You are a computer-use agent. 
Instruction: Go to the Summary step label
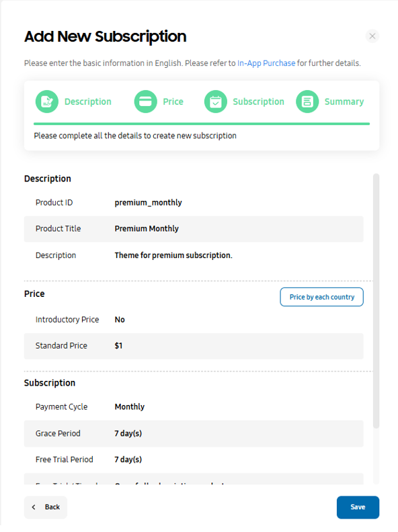click(344, 101)
